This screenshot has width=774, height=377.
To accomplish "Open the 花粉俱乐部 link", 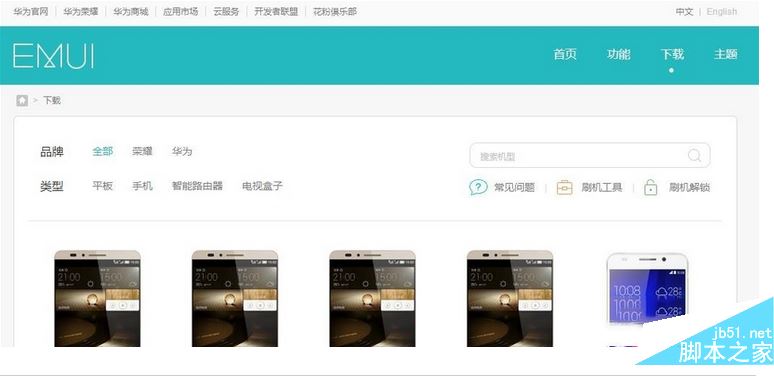I will pyautogui.click(x=335, y=11).
